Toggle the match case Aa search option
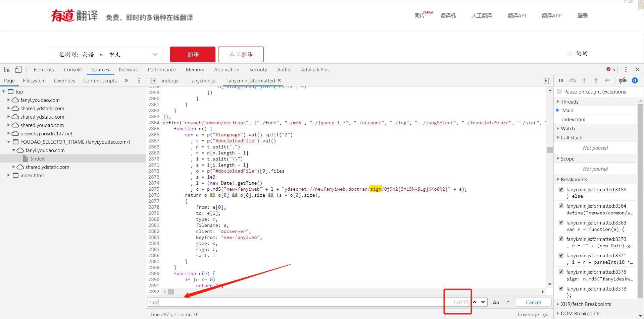The width and height of the screenshot is (644, 319). pos(496,302)
